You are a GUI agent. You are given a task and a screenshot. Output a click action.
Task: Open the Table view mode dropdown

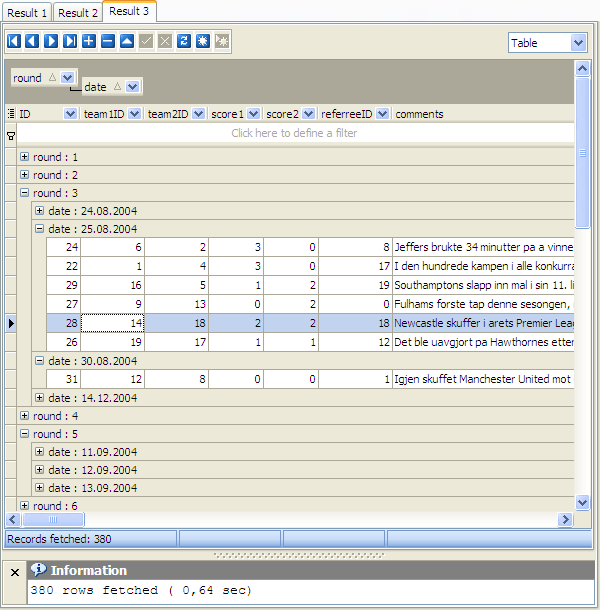[578, 43]
